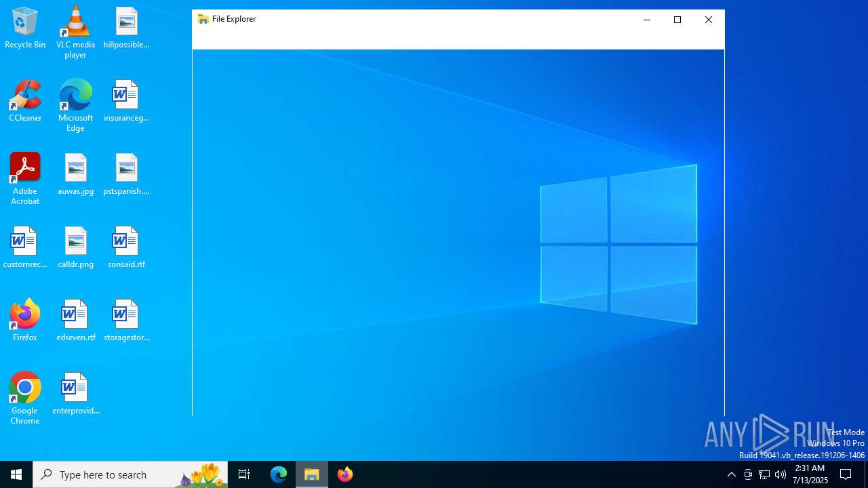
Task: Select the hillpossible image file on the desktop
Action: 126,28
